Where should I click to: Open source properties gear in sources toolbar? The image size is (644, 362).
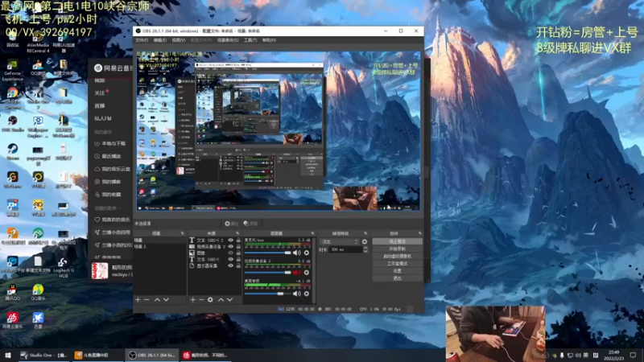pos(210,299)
